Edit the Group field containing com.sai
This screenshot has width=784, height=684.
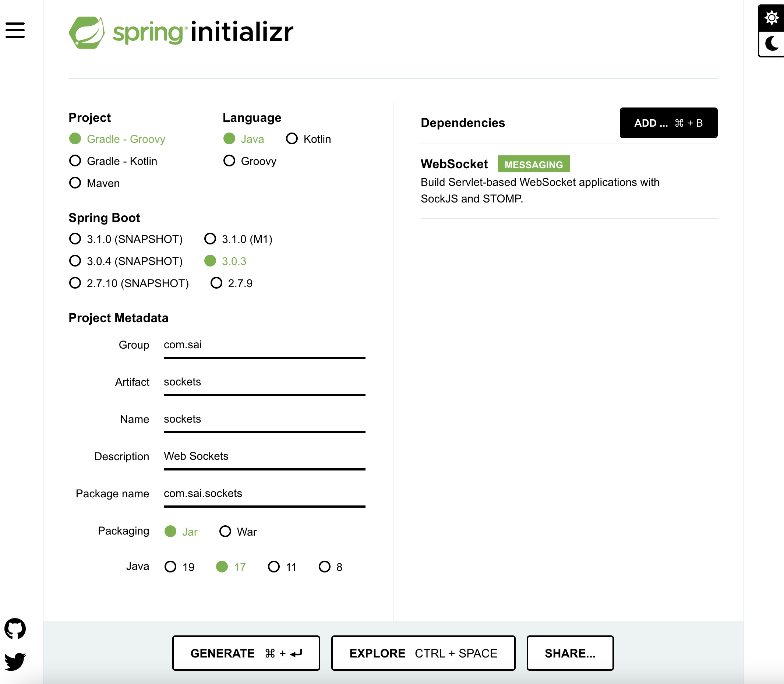(264, 345)
